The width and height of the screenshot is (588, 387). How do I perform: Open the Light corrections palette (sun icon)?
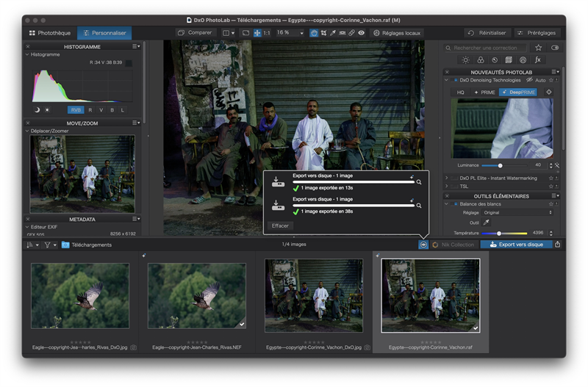coord(466,60)
